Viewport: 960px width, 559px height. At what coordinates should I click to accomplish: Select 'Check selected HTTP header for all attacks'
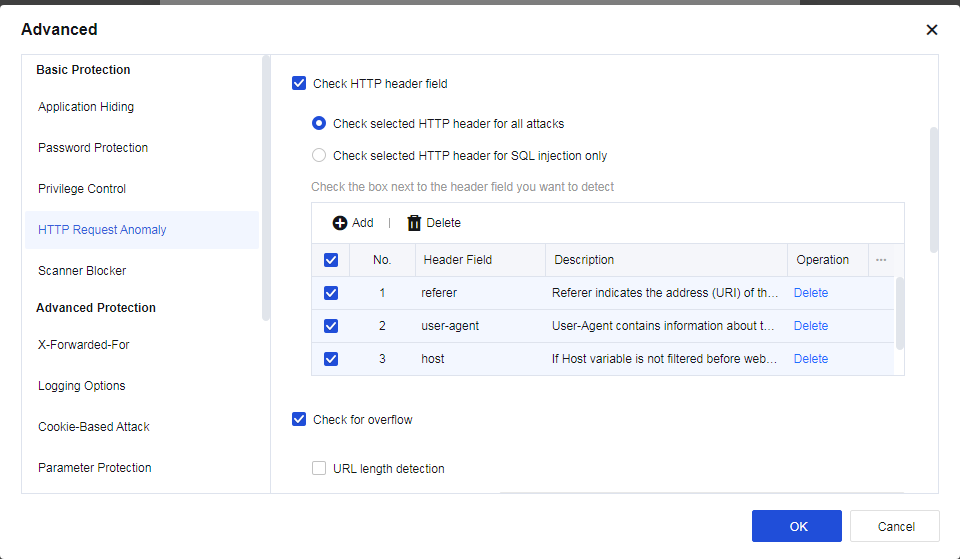[x=319, y=124]
